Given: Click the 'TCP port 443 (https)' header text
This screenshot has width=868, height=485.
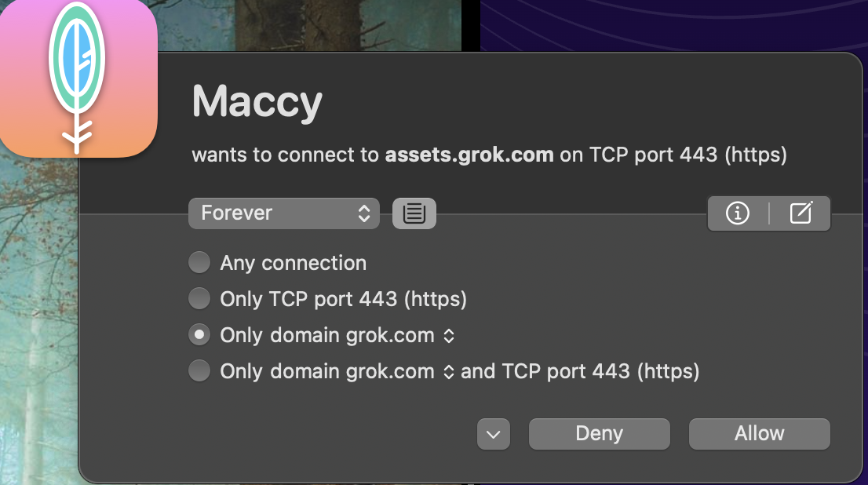Looking at the screenshot, I should 688,155.
